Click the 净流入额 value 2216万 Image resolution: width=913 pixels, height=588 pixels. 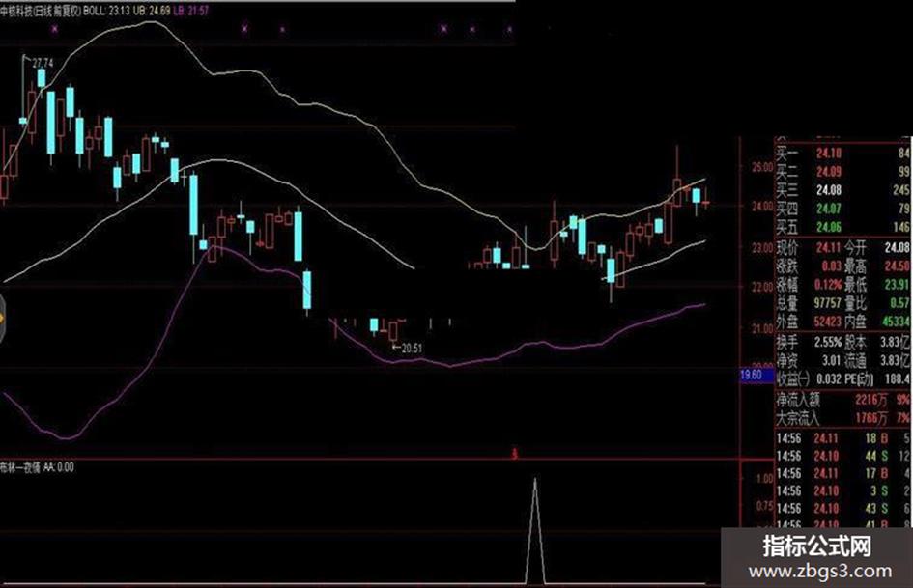click(x=871, y=400)
